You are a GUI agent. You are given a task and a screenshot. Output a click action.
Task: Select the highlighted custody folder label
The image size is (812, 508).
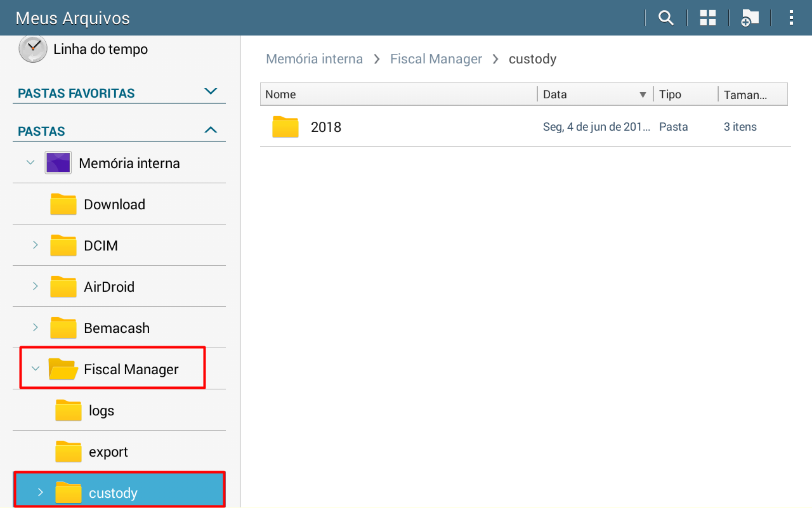[x=113, y=493]
